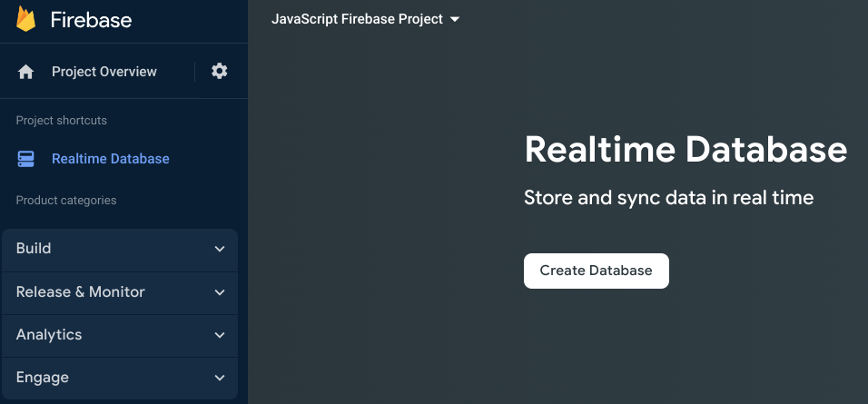
Task: Expand the Build category
Action: [120, 249]
